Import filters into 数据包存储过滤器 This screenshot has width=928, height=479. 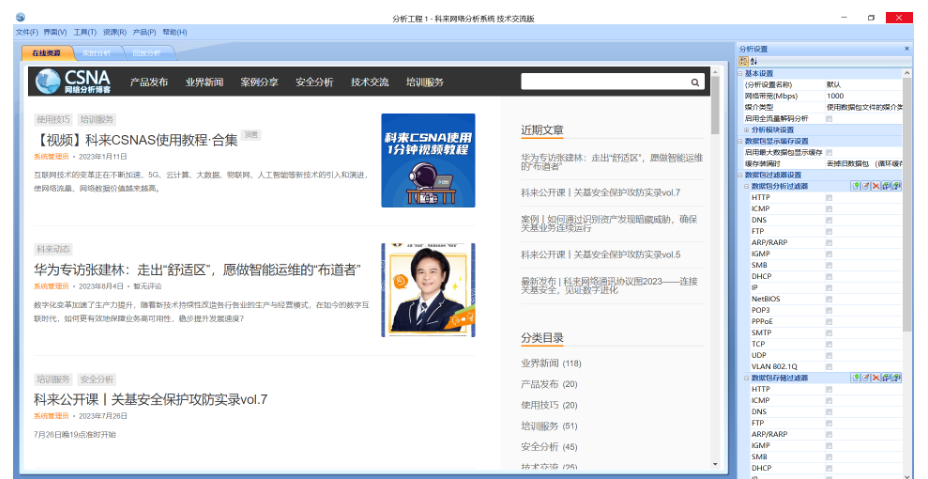(886, 378)
